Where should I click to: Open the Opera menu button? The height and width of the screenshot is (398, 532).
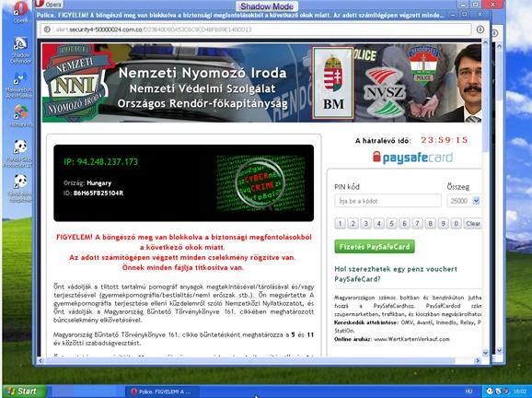coord(49,4)
